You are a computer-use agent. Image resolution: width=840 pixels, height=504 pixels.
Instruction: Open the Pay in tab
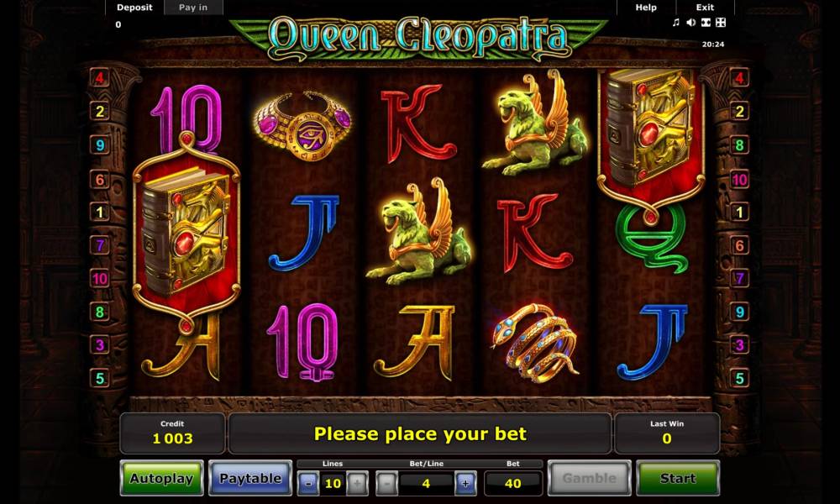(193, 8)
